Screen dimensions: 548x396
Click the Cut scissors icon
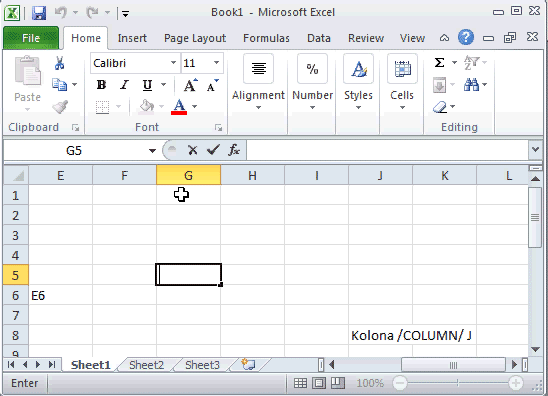[59, 63]
